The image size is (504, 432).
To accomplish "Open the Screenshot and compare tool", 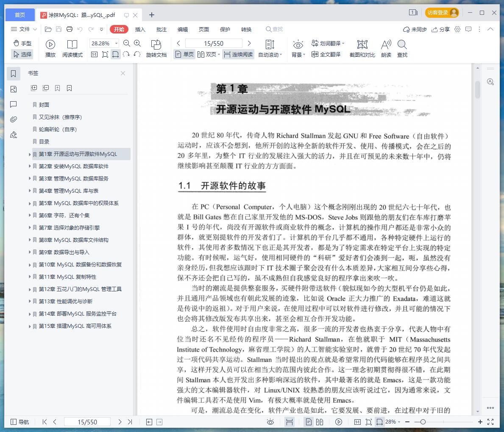I will click(362, 49).
